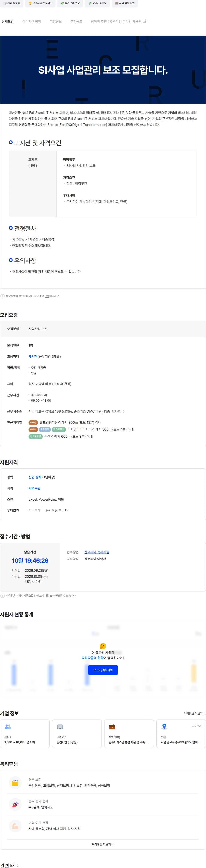Click the 우수사원 포상제도 chip

point(40,3)
